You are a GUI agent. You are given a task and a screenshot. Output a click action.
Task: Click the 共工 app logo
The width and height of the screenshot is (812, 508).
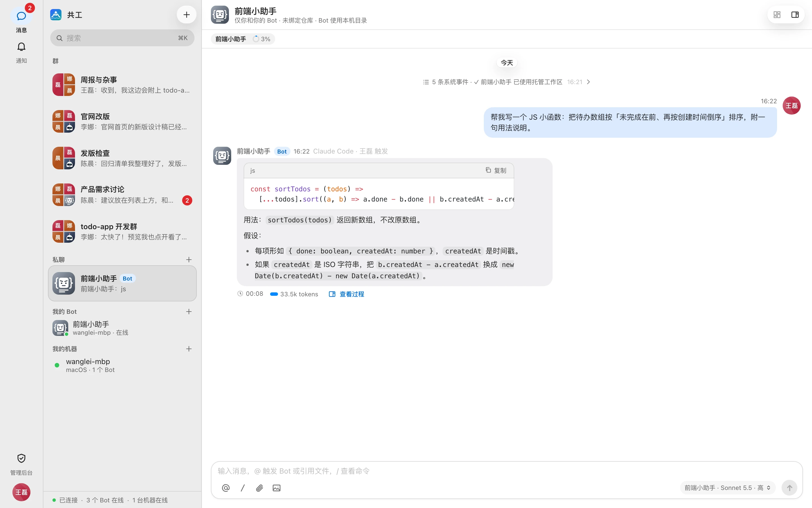[56, 14]
